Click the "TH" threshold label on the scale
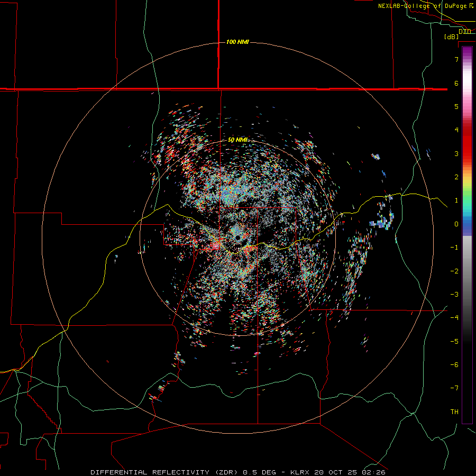Screen dimensions: 476x476 click(x=454, y=412)
